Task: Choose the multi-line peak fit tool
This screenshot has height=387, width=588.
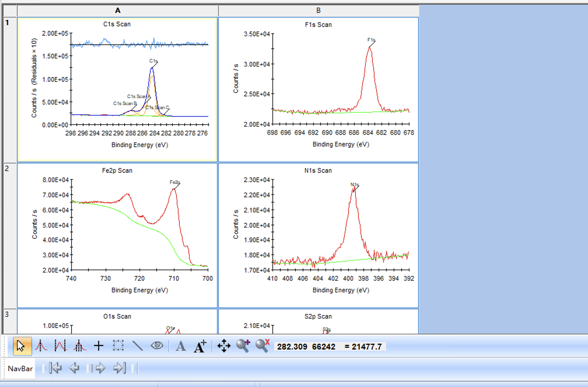Action: point(79,346)
